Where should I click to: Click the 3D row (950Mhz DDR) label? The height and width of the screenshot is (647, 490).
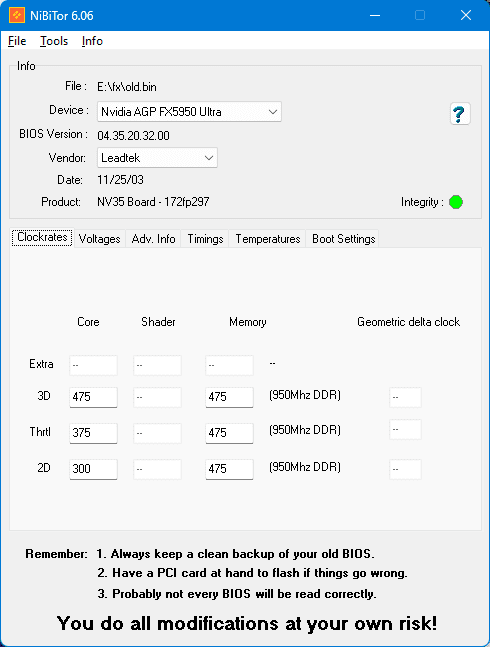click(305, 395)
